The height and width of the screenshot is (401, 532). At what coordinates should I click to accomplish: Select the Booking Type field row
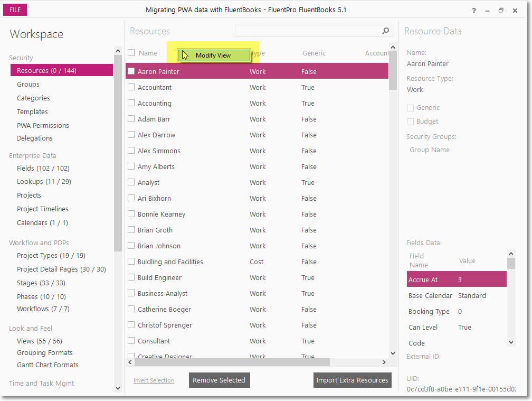click(x=457, y=311)
